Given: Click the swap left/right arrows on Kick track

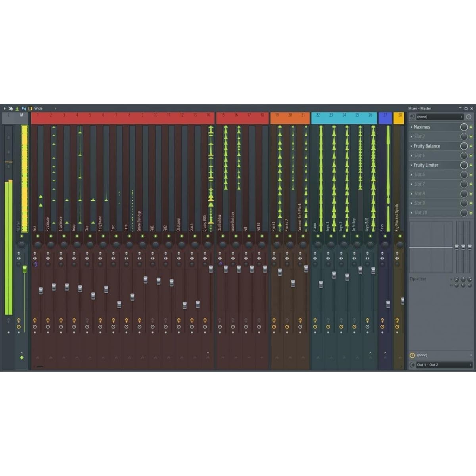Looking at the screenshot, I should point(35,259).
